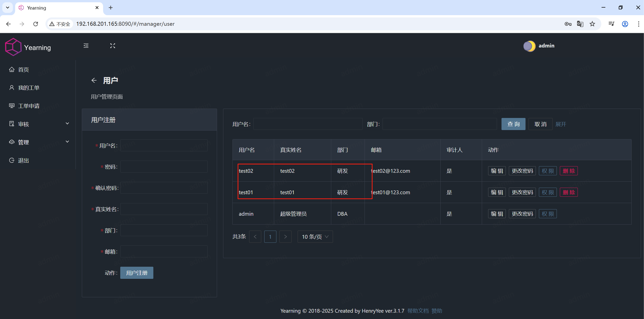The width and height of the screenshot is (644, 319).
Task: Click 删除 to delete user test02
Action: 569,170
